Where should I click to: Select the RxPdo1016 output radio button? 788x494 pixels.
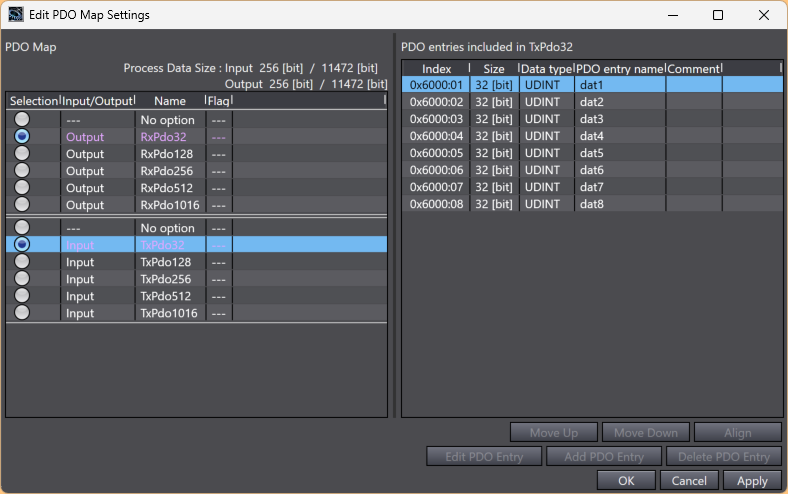pos(22,205)
